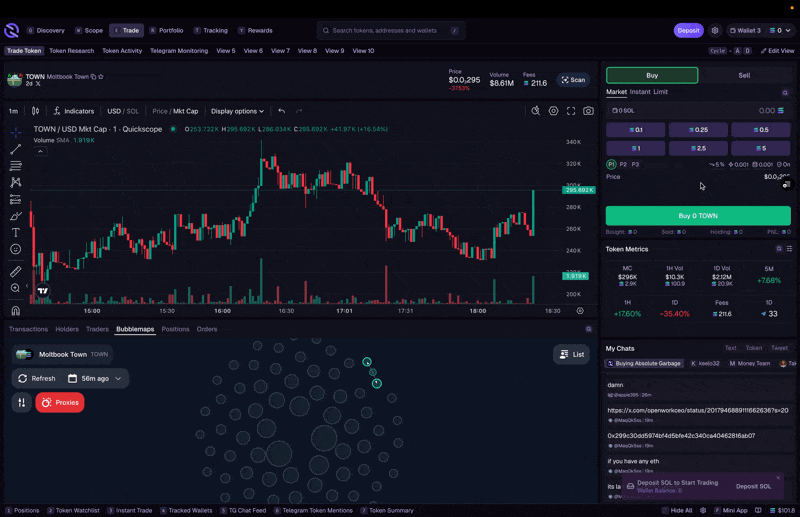Open the chart settings gear icon
Viewport: 800px width, 517px height.
[x=553, y=111]
